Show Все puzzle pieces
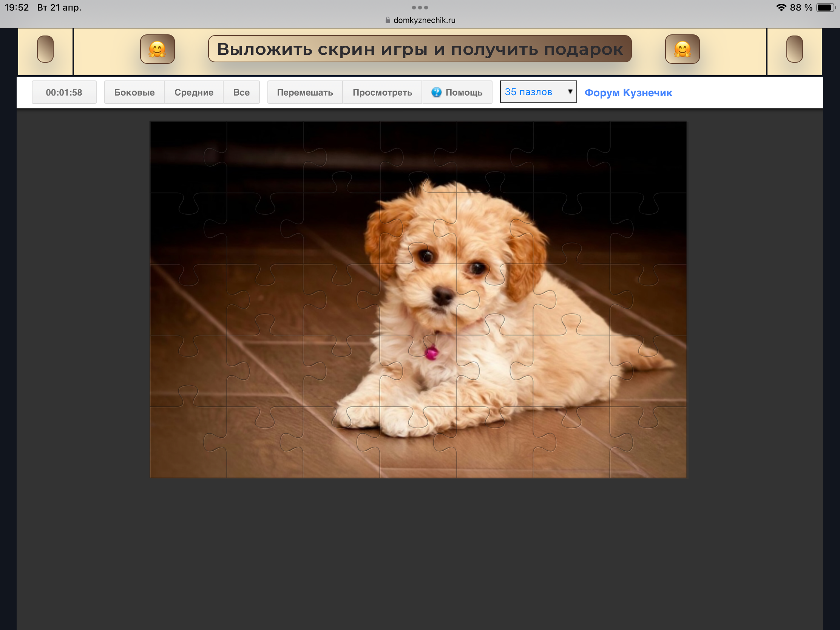The image size is (840, 630). tap(241, 92)
